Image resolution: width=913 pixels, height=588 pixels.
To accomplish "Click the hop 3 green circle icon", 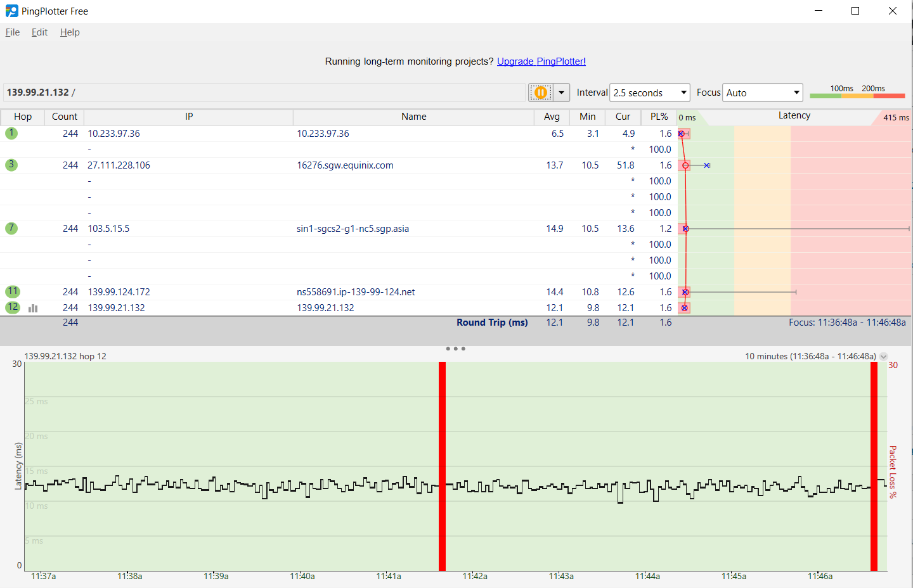I will point(11,165).
